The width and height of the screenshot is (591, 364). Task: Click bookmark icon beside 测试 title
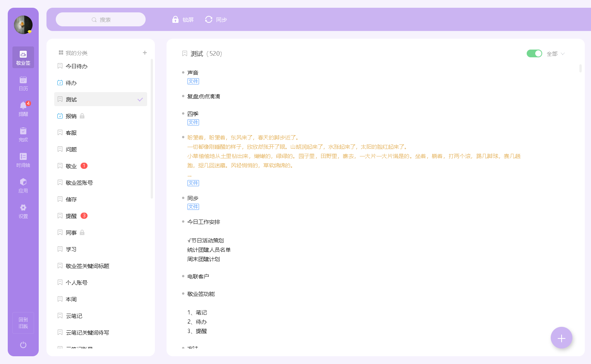click(185, 53)
